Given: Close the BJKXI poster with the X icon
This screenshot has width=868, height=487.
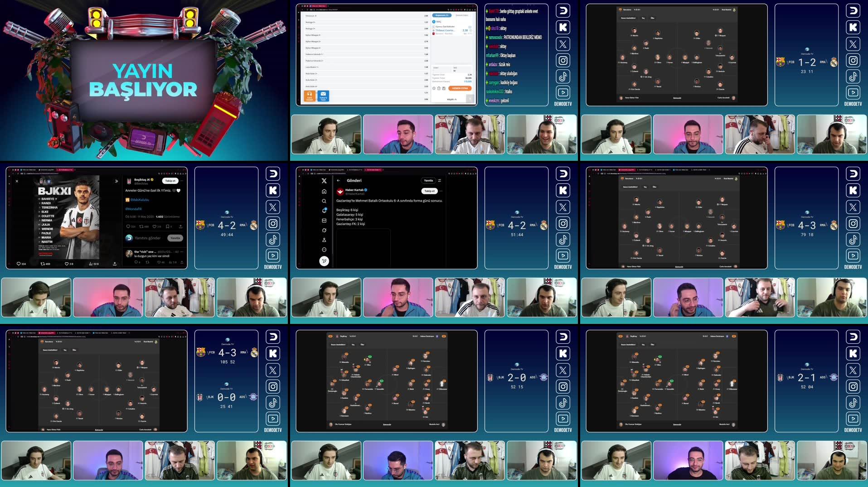Looking at the screenshot, I should pyautogui.click(x=17, y=181).
